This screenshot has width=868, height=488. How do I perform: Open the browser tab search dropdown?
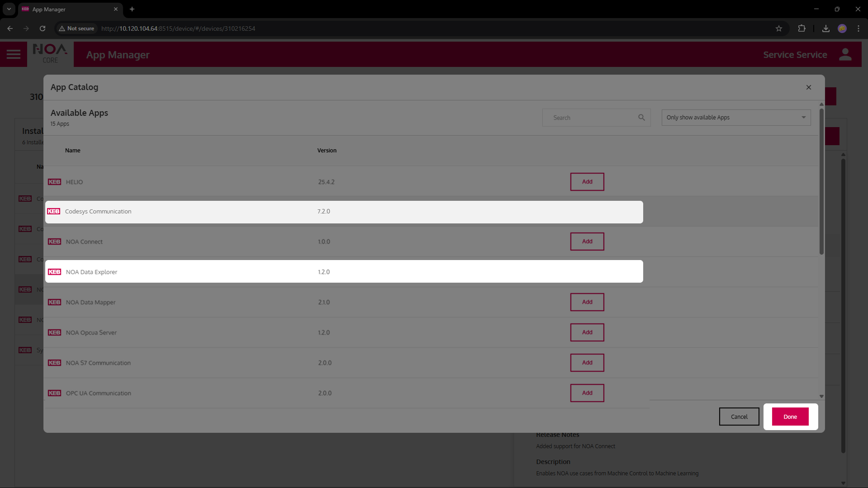9,9
